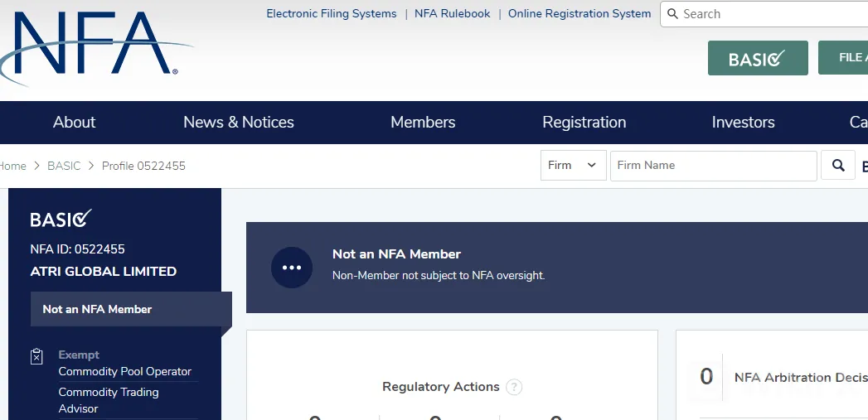
Task: Click the Regulatory Actions help question mark
Action: coord(514,387)
